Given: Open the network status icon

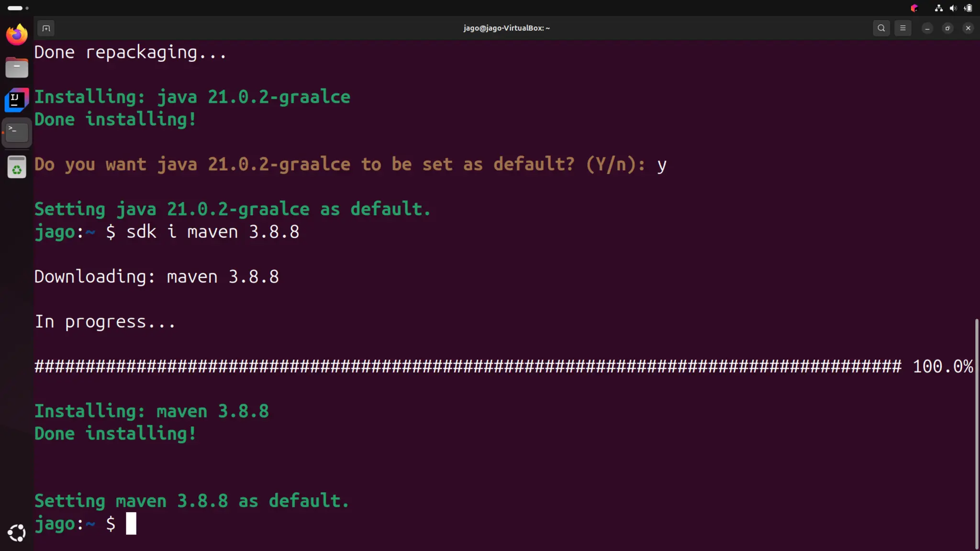Looking at the screenshot, I should tap(938, 8).
